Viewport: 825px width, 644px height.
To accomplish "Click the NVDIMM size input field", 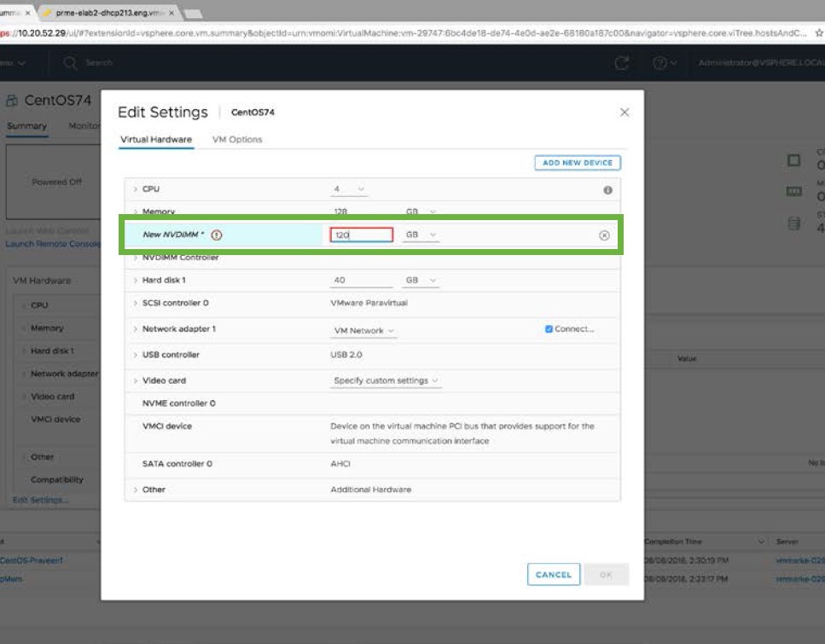I will pos(362,235).
